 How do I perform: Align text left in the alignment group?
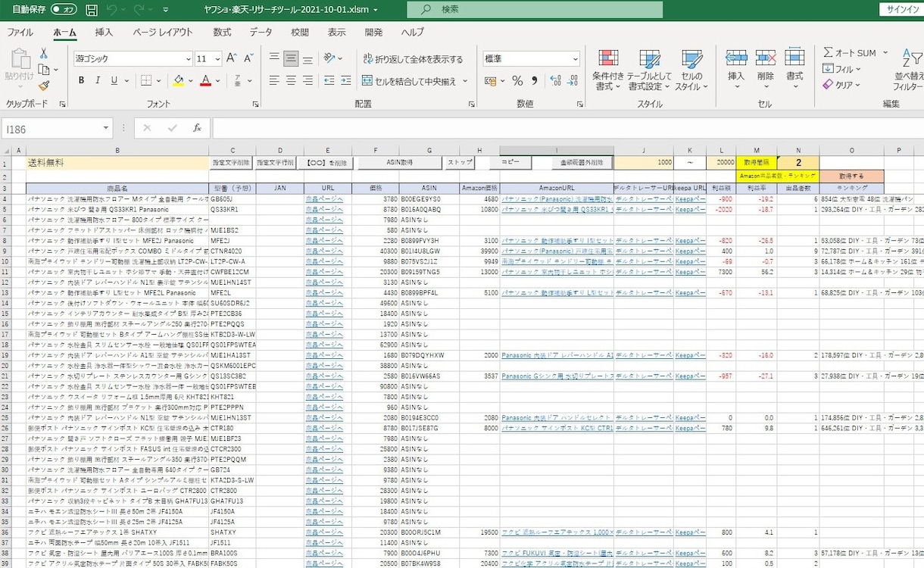click(274, 80)
